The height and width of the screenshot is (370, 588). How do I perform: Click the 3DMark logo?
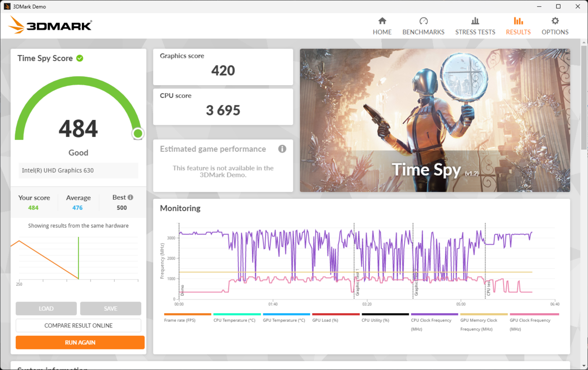(x=50, y=24)
